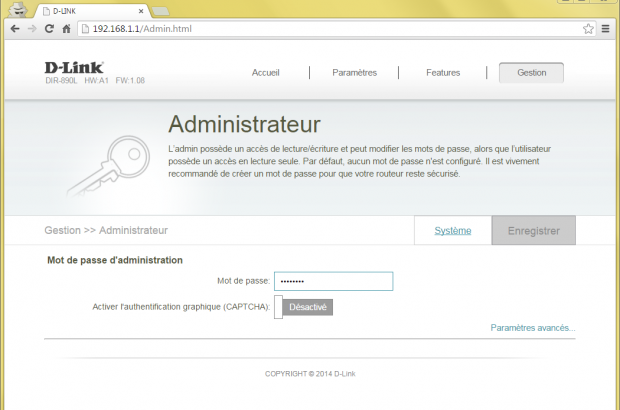Open the Features navigation menu
Image resolution: width=620 pixels, height=410 pixels.
point(443,73)
